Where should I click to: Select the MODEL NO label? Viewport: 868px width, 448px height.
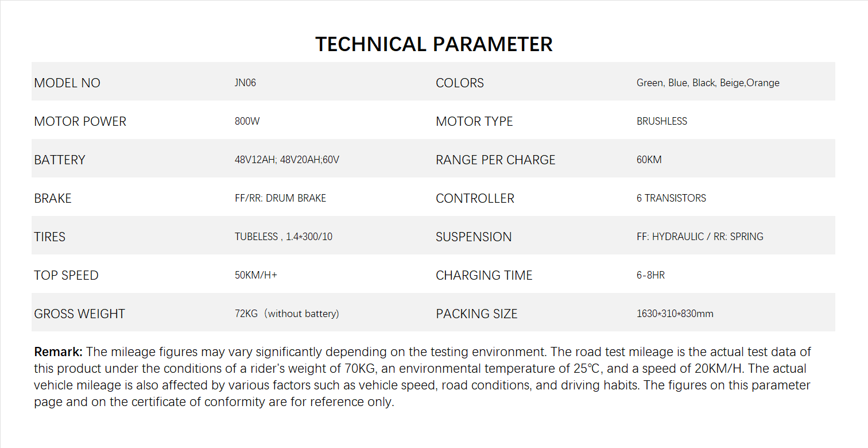click(67, 83)
